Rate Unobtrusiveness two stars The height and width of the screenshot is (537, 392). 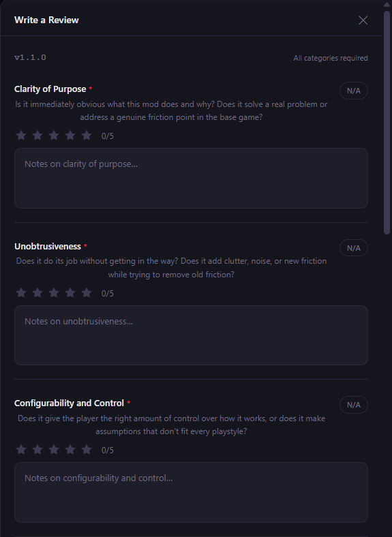pyautogui.click(x=37, y=293)
